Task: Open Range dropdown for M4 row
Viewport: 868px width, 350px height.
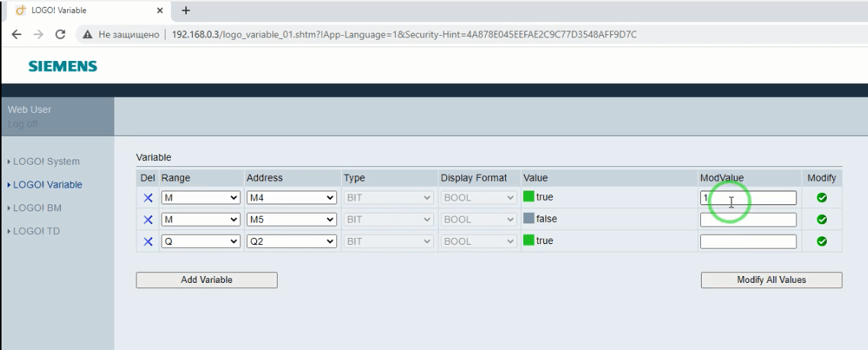Action: click(201, 198)
